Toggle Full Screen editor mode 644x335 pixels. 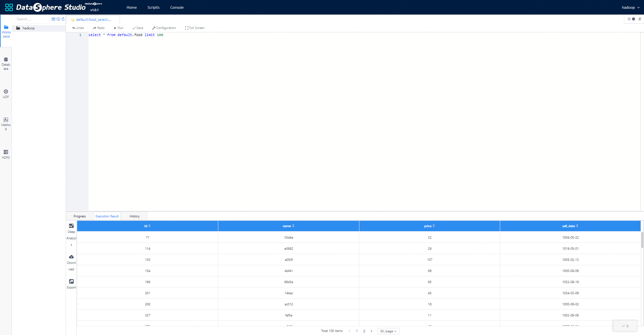tap(195, 28)
